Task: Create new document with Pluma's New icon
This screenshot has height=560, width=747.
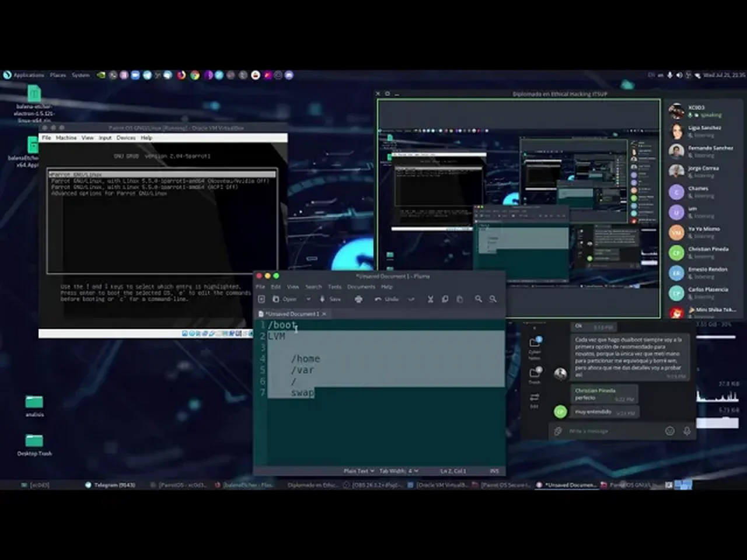Action: 261,299
